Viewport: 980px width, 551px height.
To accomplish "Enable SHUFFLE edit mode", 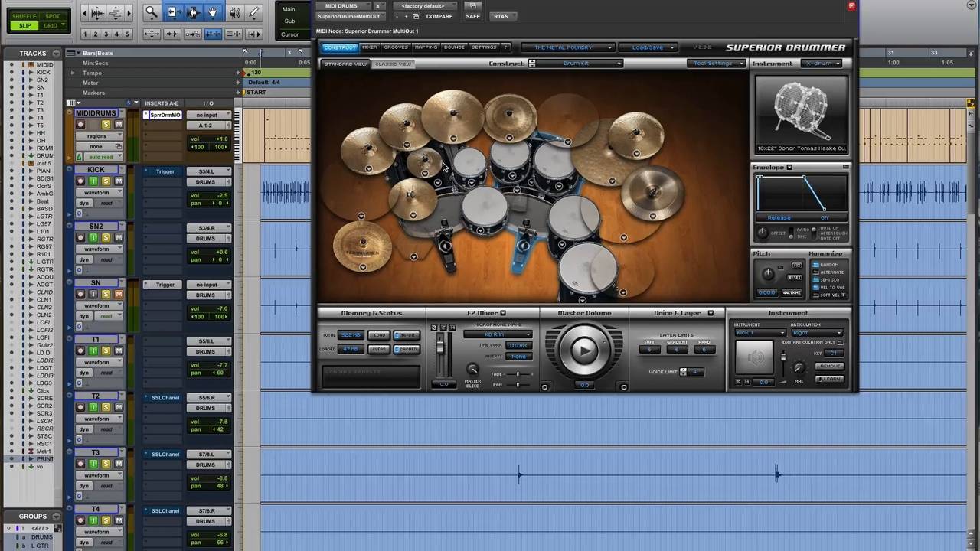I will tap(25, 17).
